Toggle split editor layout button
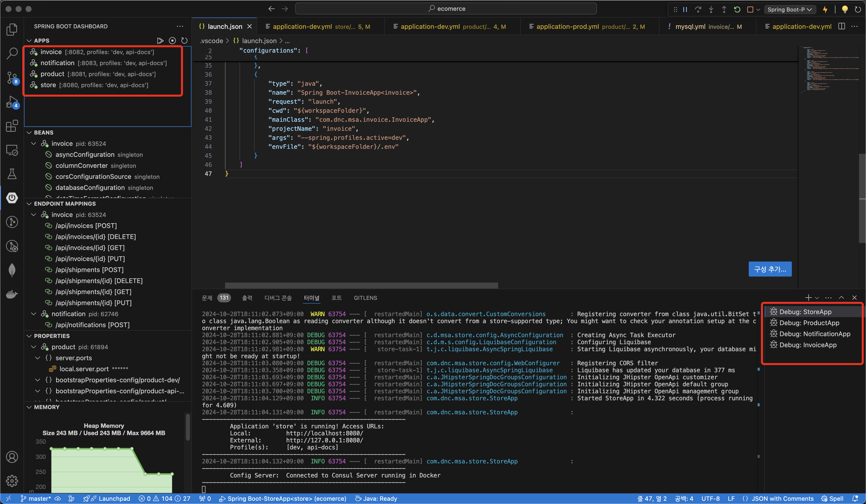Screen dimensions: 866x504 (x=842, y=27)
